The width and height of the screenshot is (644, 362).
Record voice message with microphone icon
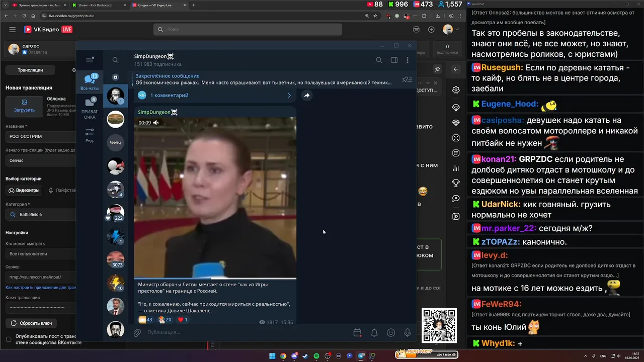coord(408,332)
